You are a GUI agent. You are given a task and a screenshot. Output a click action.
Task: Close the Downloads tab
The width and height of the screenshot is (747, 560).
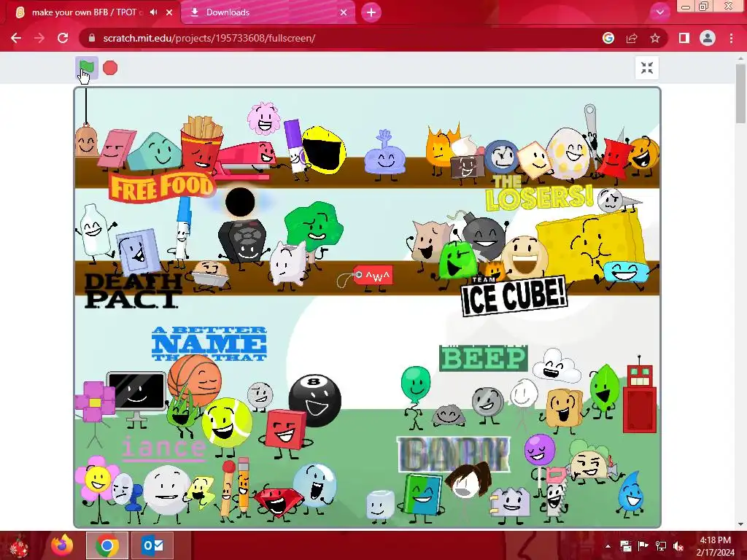(344, 12)
